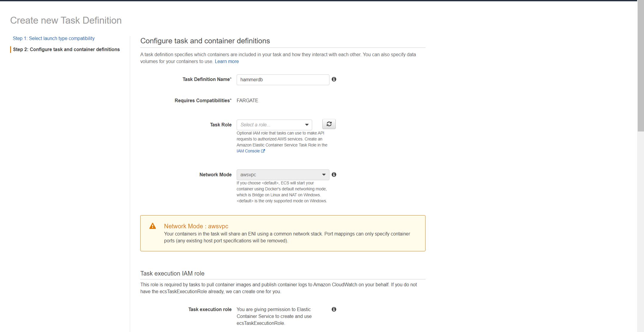The height and width of the screenshot is (332, 644).
Task: Open the IAM Console link
Action: coord(248,151)
